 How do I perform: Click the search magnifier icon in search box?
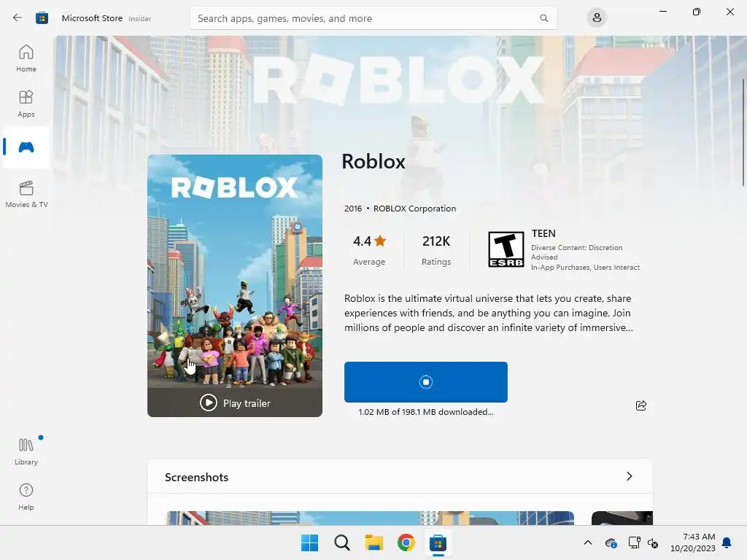point(543,18)
